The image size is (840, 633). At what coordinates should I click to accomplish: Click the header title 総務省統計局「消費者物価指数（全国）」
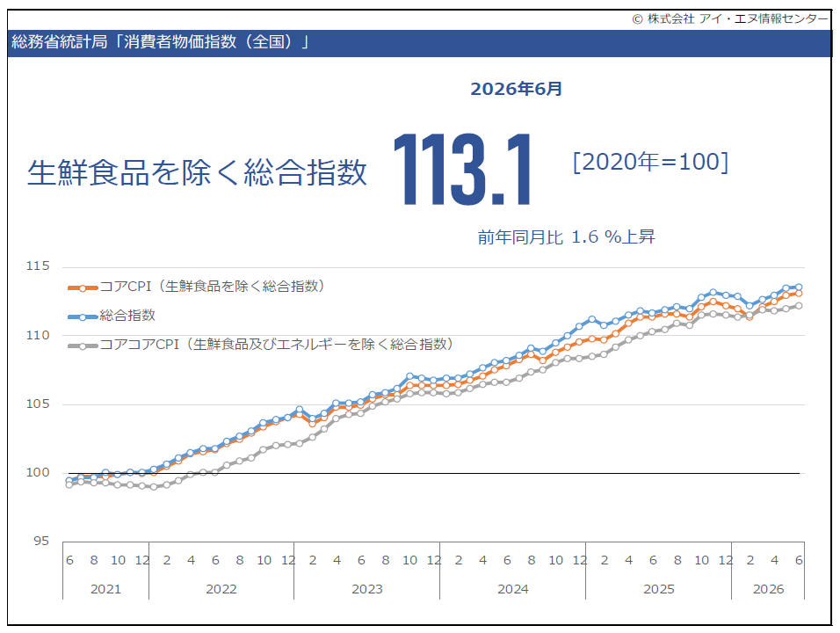161,42
